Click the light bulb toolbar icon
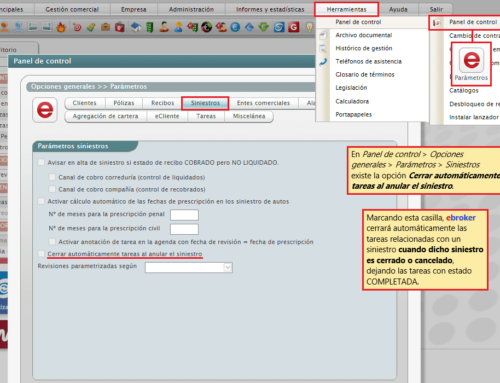The height and width of the screenshot is (383, 500). point(309,27)
